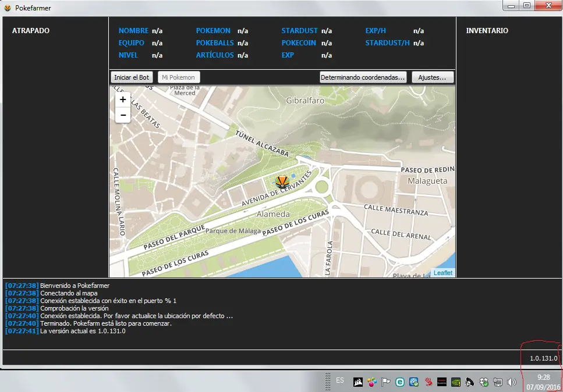Click the Gibralfaro label on the map

tap(305, 101)
